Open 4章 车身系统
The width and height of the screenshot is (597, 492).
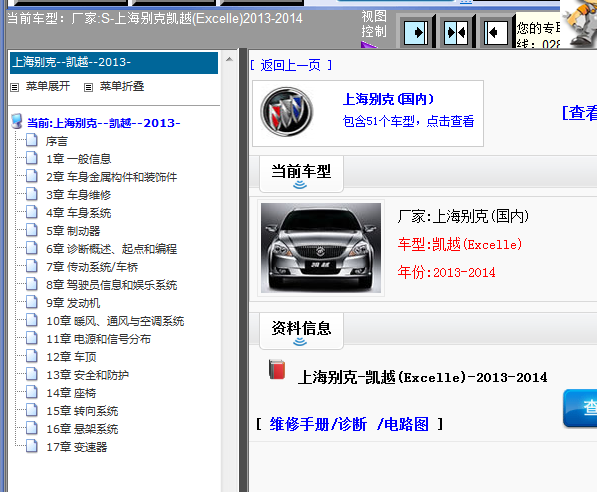coord(78,213)
